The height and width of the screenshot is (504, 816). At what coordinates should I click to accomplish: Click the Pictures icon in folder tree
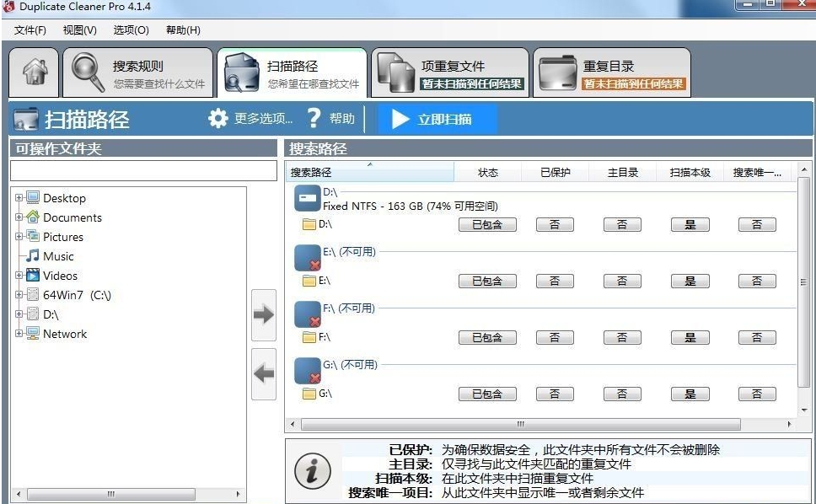click(33, 236)
